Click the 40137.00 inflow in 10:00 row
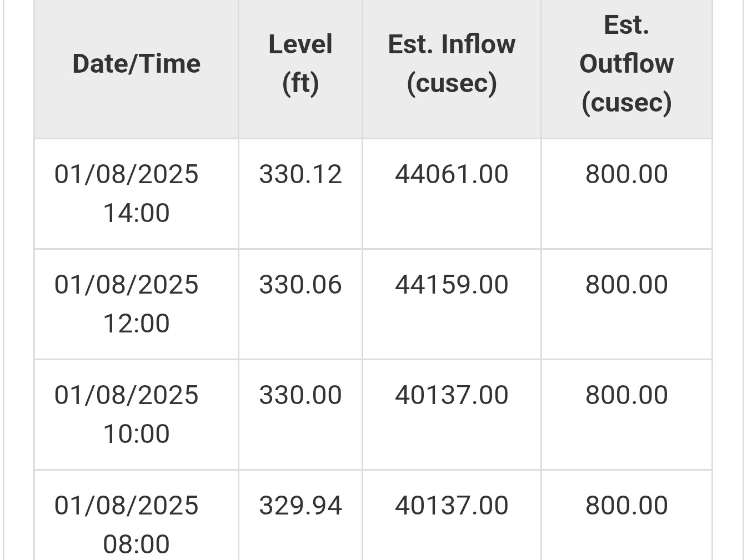This screenshot has height=560, width=747. pos(452,395)
